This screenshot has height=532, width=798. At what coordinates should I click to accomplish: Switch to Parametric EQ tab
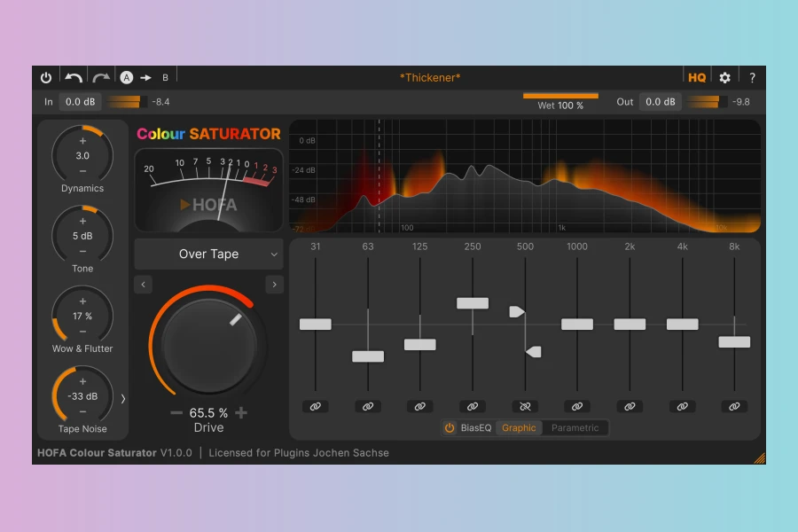click(575, 428)
